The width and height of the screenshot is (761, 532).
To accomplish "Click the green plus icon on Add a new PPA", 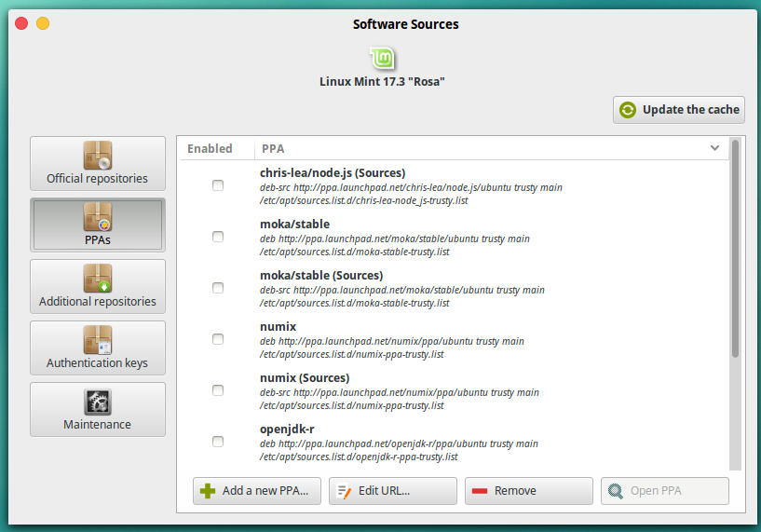I will click(208, 491).
